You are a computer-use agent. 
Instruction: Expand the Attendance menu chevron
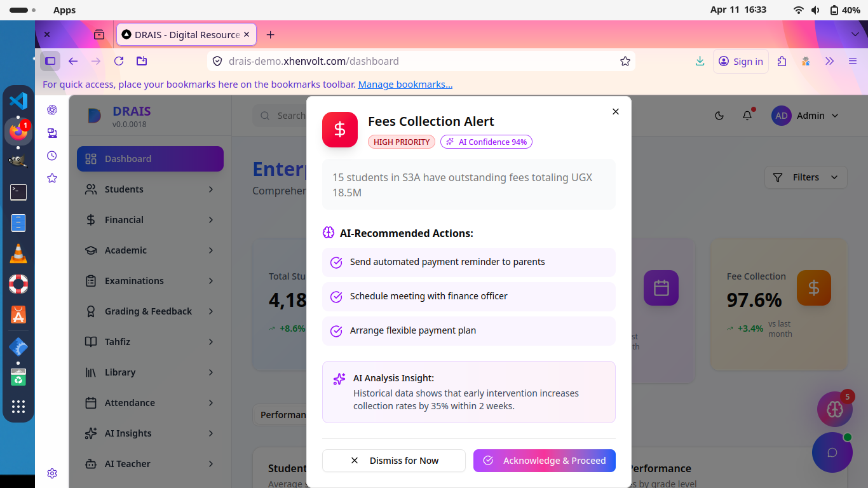(211, 403)
